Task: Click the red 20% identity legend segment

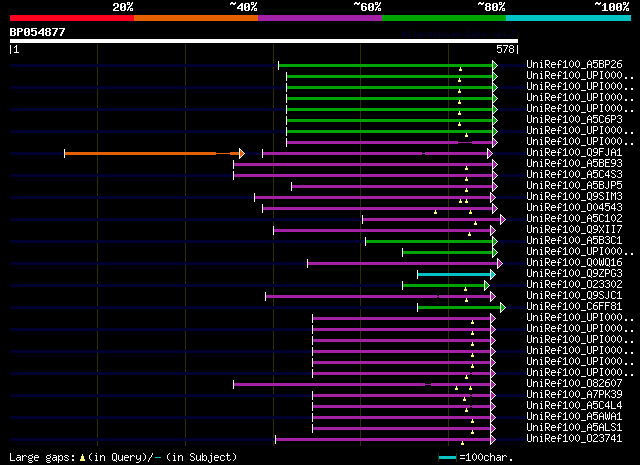Action: coord(72,18)
